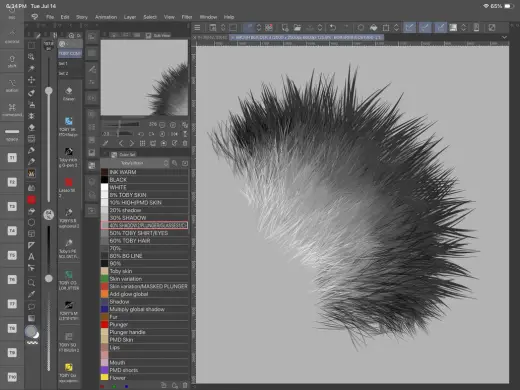Click the trash icon in the Sub View panel

coord(185,143)
